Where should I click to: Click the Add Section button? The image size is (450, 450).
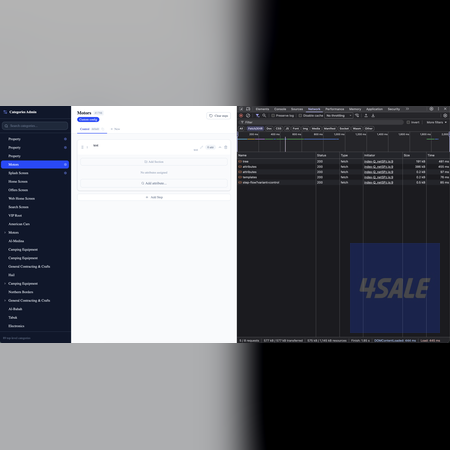154,162
